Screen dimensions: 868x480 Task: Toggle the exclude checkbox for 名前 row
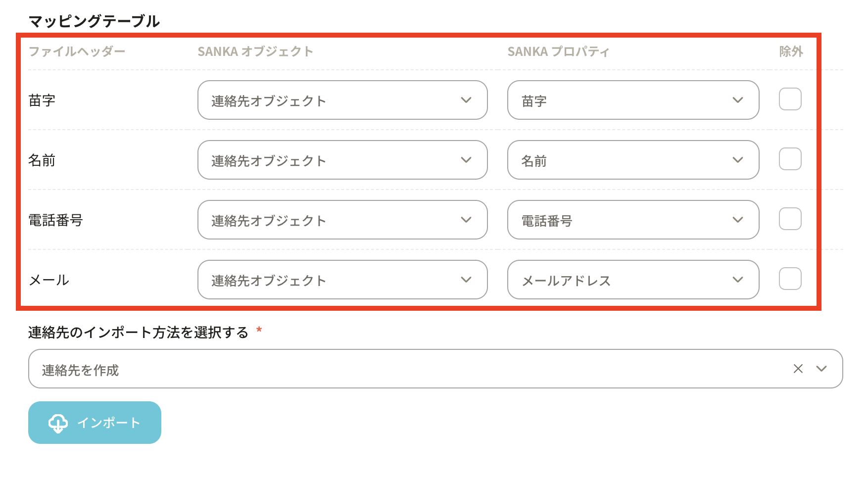790,159
